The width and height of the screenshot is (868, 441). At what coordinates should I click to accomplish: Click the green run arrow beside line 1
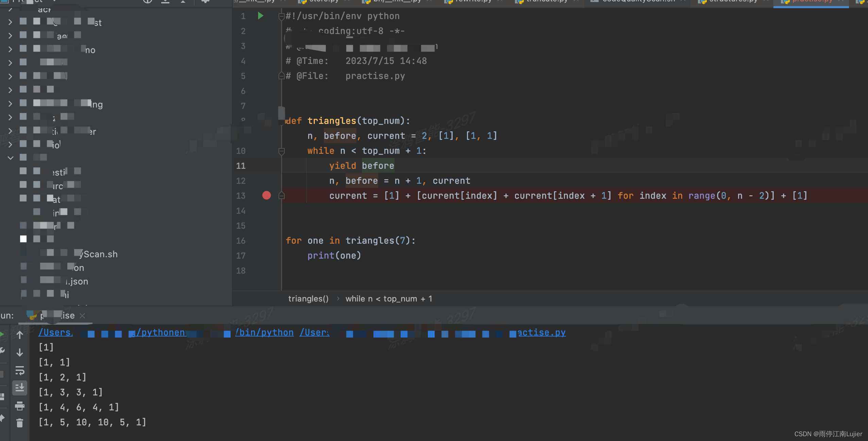261,16
